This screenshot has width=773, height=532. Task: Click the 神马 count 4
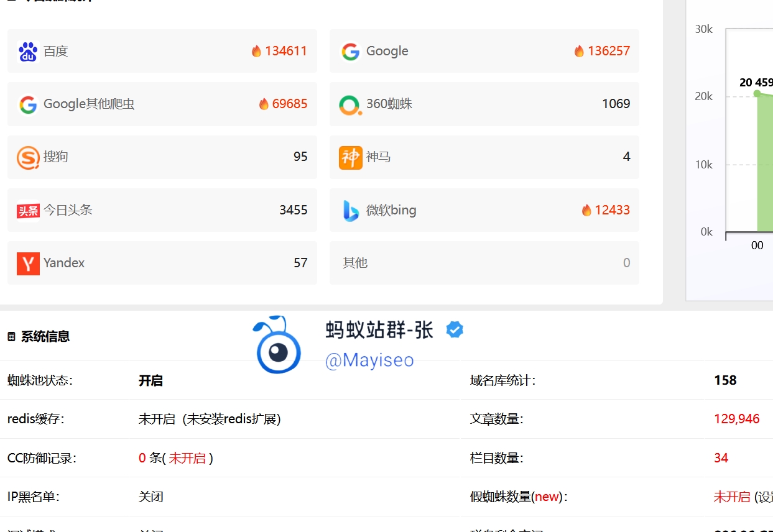(627, 157)
